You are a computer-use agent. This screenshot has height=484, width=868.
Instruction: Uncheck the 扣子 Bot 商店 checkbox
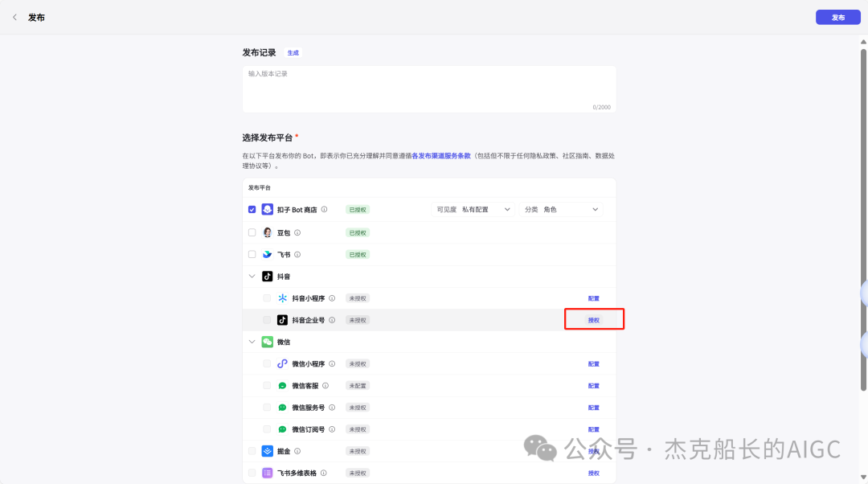[x=252, y=209]
